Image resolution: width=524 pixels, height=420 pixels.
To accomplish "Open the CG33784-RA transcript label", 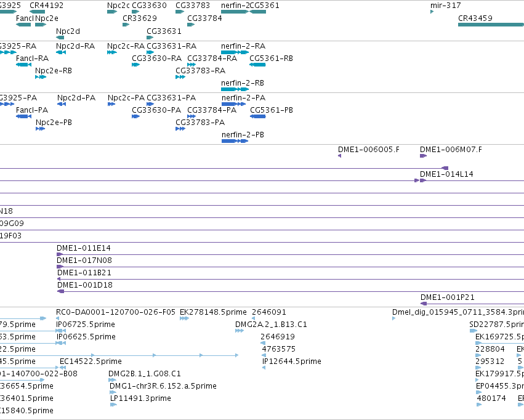I will pyautogui.click(x=212, y=58).
